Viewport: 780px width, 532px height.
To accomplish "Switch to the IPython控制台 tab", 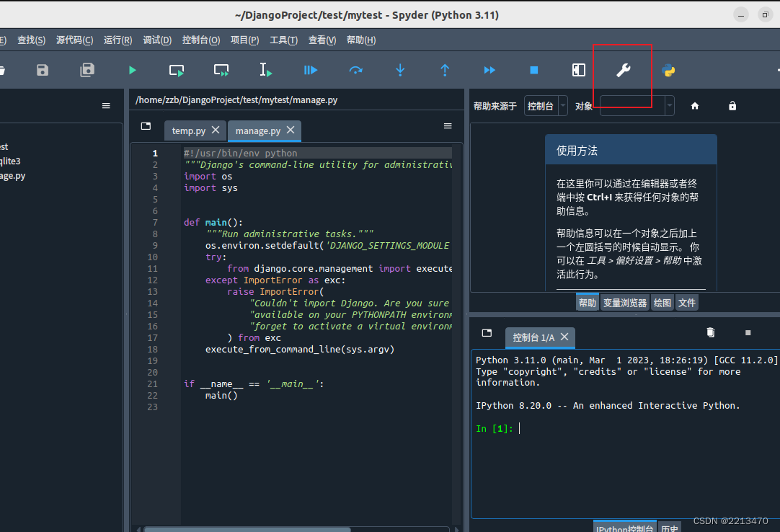I will coord(625,528).
